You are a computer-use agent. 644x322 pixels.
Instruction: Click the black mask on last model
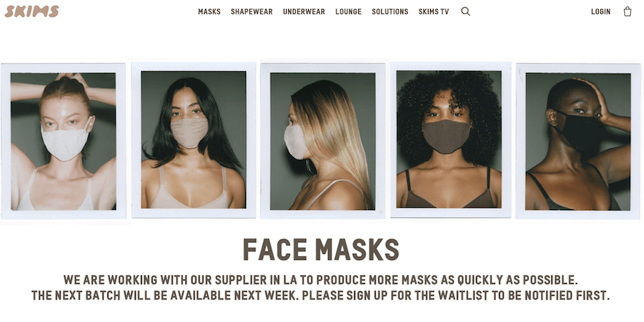point(579,131)
